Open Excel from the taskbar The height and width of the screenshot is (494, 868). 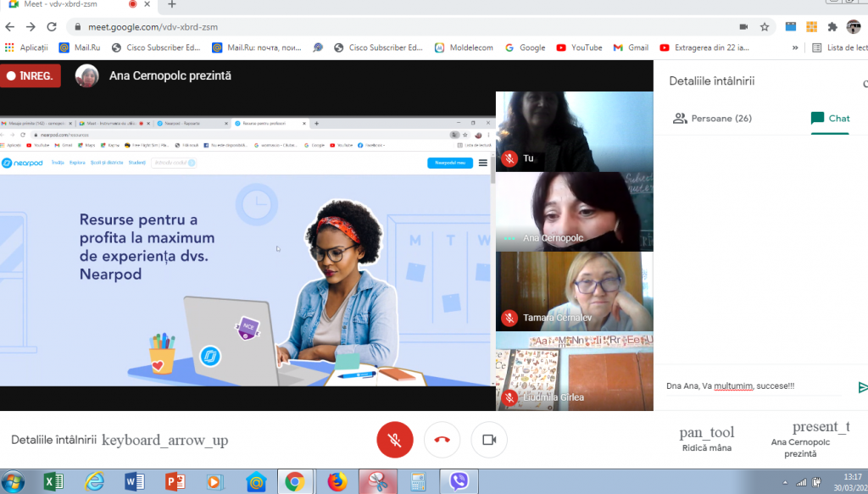(53, 481)
